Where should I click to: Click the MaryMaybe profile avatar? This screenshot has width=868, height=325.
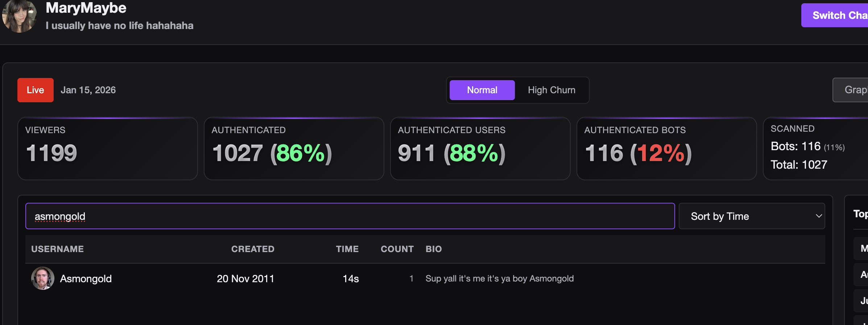click(19, 16)
